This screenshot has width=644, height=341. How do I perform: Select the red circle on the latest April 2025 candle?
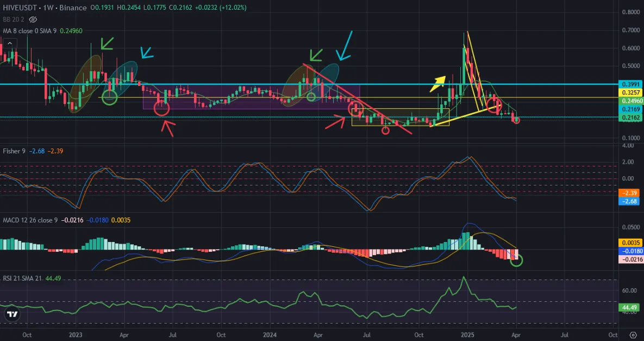coord(516,120)
